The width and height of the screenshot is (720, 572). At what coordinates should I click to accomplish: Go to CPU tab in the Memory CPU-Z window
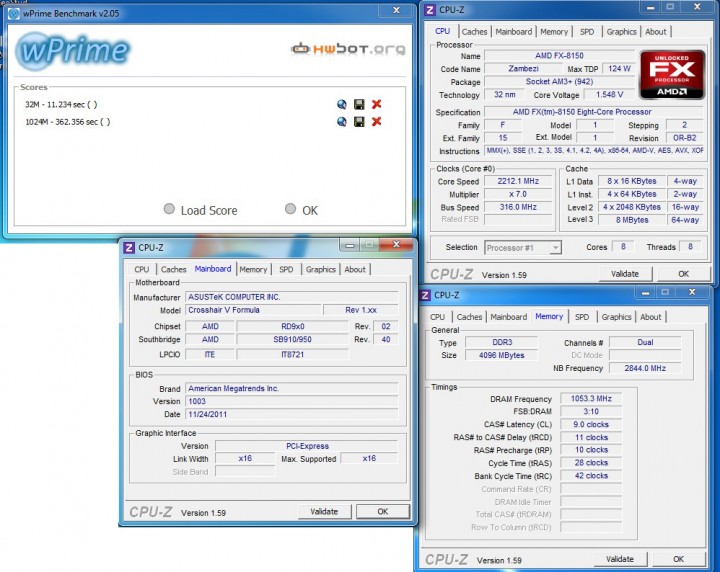tap(438, 317)
